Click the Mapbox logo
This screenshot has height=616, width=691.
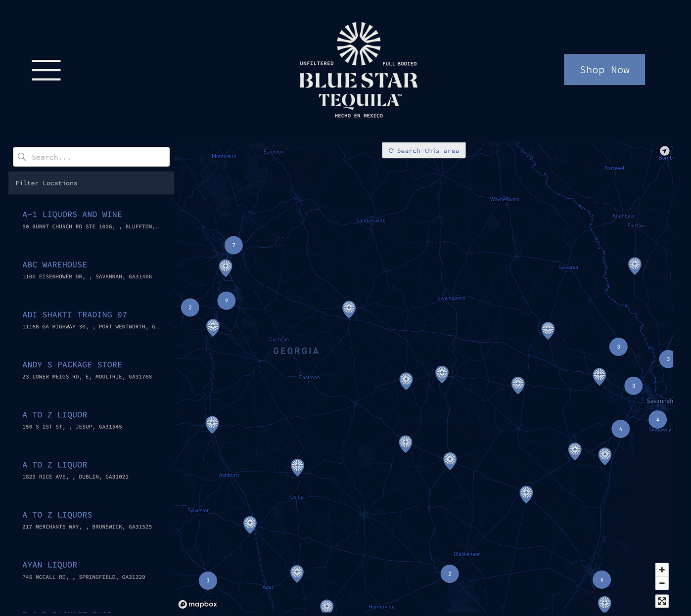tap(198, 604)
